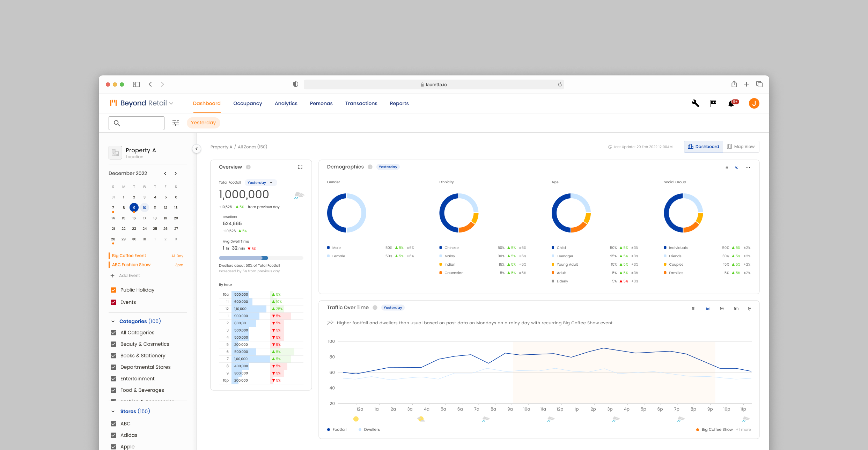The image size is (868, 450).
Task: Switch to the Occupancy tab
Action: click(x=248, y=103)
